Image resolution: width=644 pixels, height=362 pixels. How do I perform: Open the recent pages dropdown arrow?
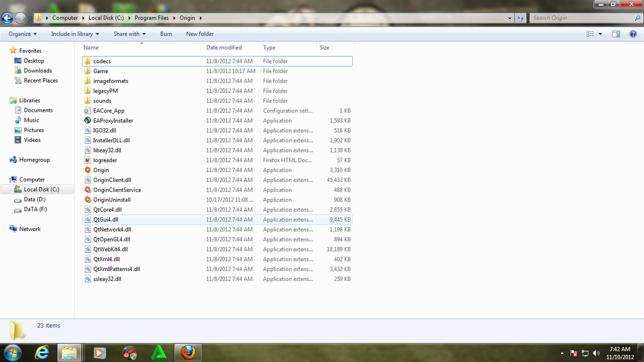[30, 18]
